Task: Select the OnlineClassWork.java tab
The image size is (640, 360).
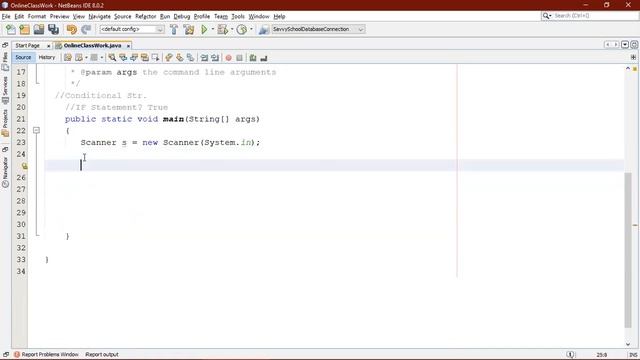Action: point(92,46)
